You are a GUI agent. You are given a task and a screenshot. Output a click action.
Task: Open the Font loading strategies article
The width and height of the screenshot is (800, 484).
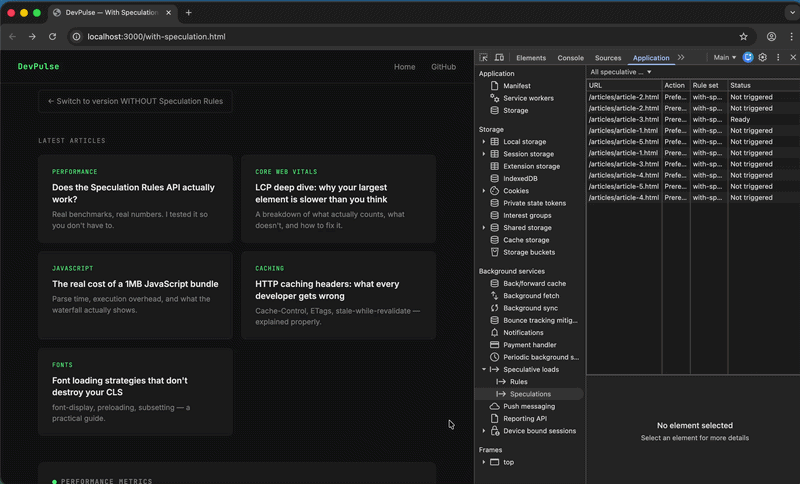tap(135, 392)
